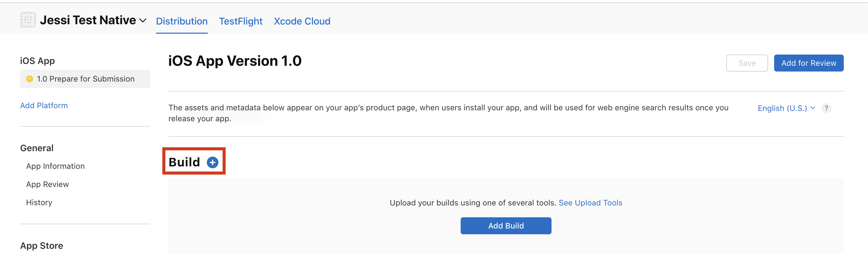Click the yellow status icon beside 1.0
This screenshot has width=868, height=257.
tap(30, 79)
